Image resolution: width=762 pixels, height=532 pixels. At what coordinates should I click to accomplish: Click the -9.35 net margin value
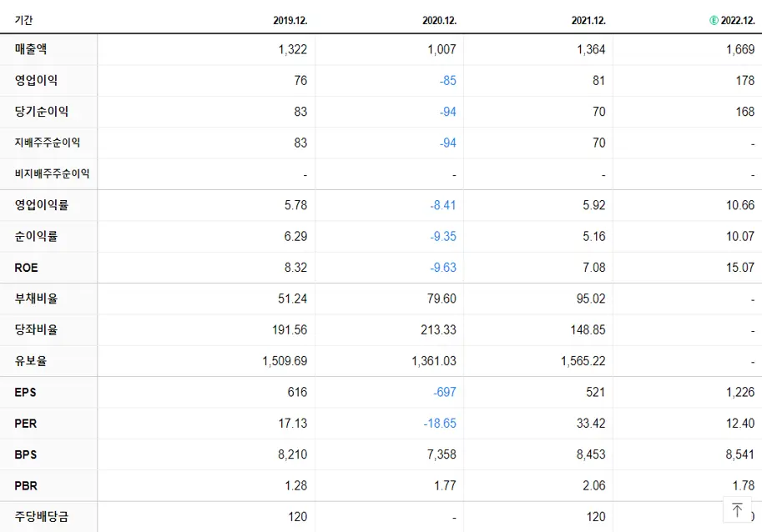click(443, 236)
